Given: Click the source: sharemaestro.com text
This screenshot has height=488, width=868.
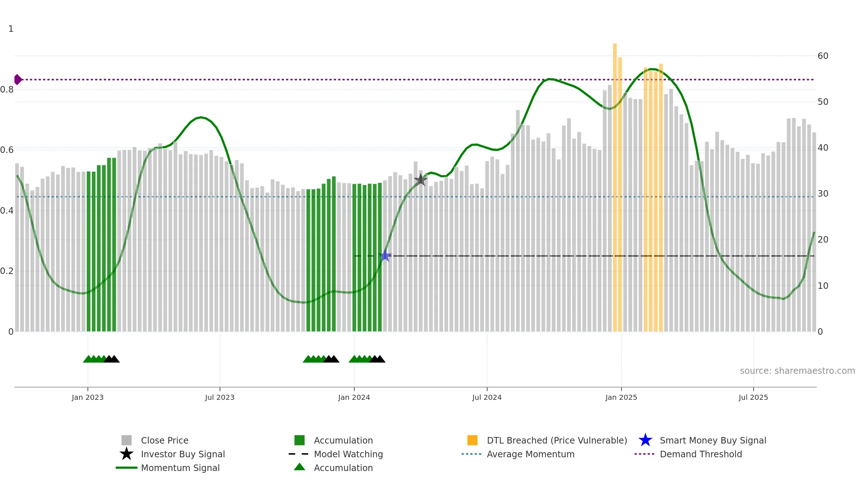Looking at the screenshot, I should point(797,371).
